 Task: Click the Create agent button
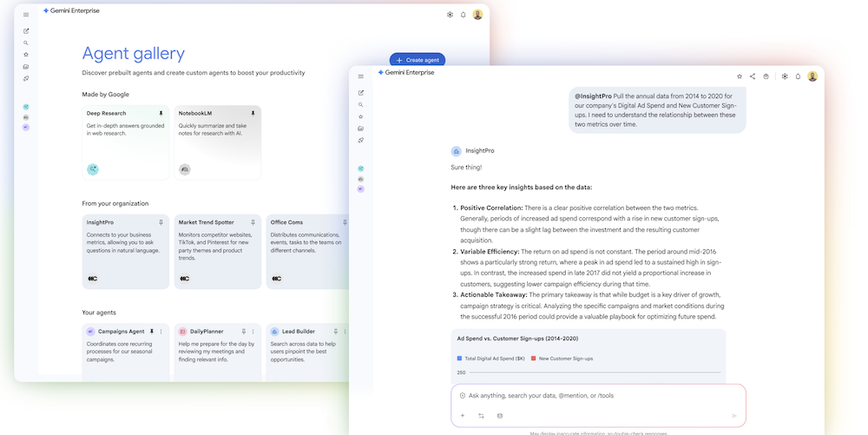[418, 60]
